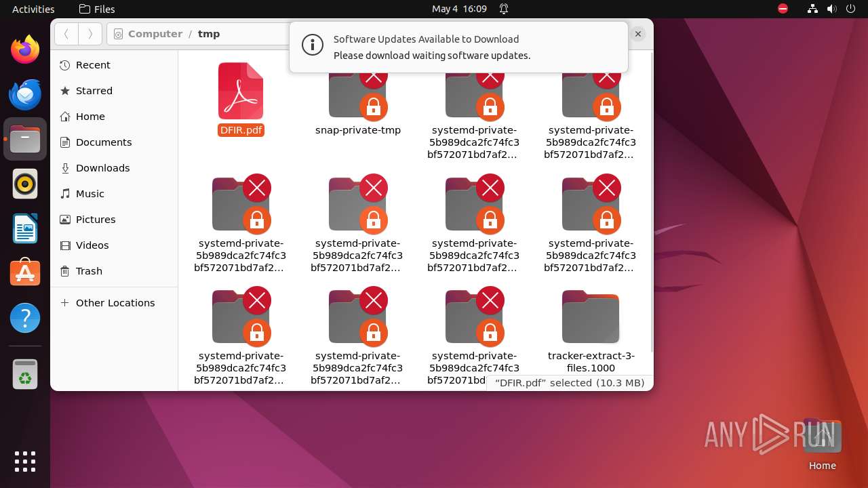Open the Software Updates notification
Viewport: 868px width, 488px height.
coord(458,47)
